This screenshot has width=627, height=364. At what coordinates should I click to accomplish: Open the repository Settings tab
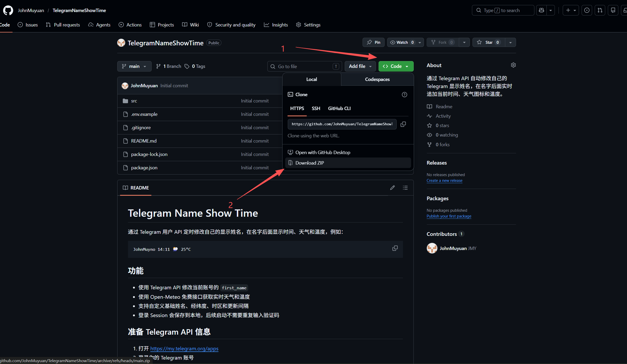[308, 25]
